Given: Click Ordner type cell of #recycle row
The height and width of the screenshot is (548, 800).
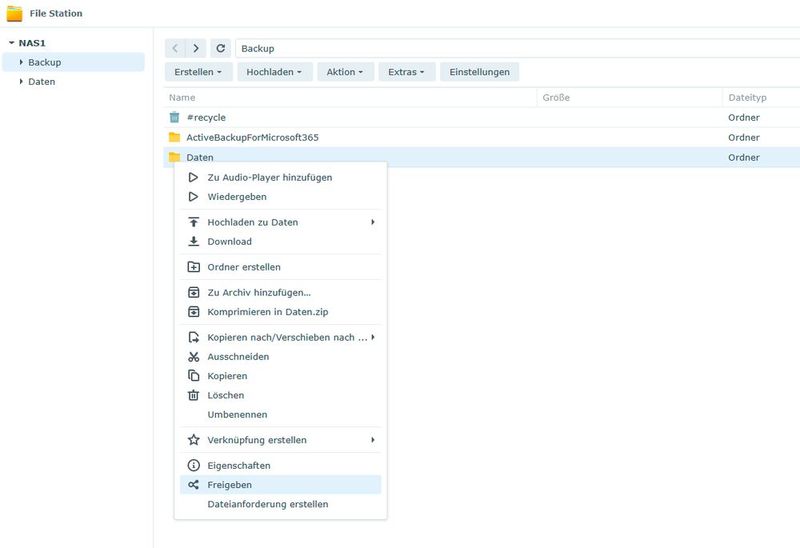Looking at the screenshot, I should (x=744, y=117).
